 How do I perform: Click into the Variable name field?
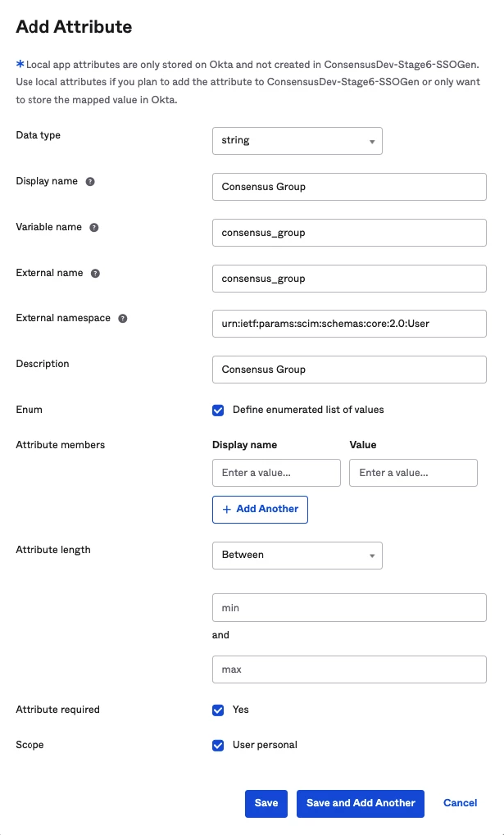click(x=348, y=233)
